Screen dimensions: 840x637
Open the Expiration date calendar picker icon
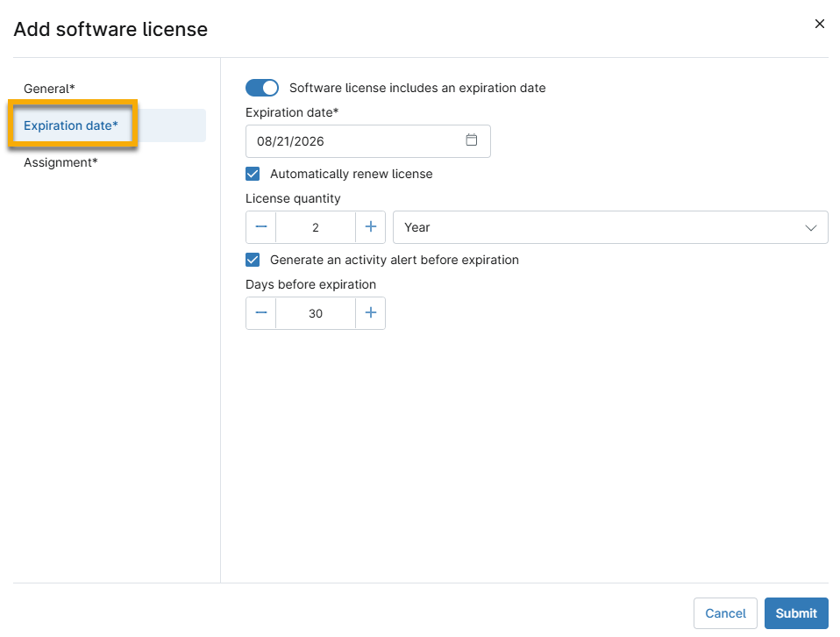[471, 140]
